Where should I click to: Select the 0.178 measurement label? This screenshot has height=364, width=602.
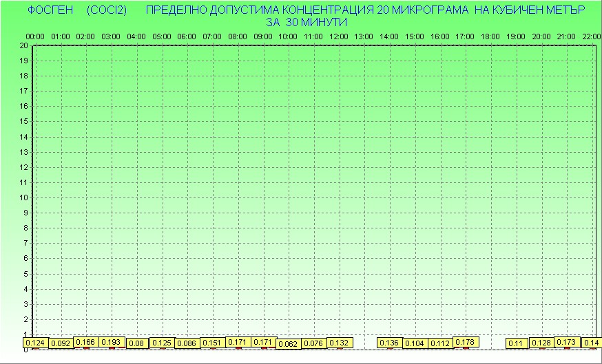466,342
